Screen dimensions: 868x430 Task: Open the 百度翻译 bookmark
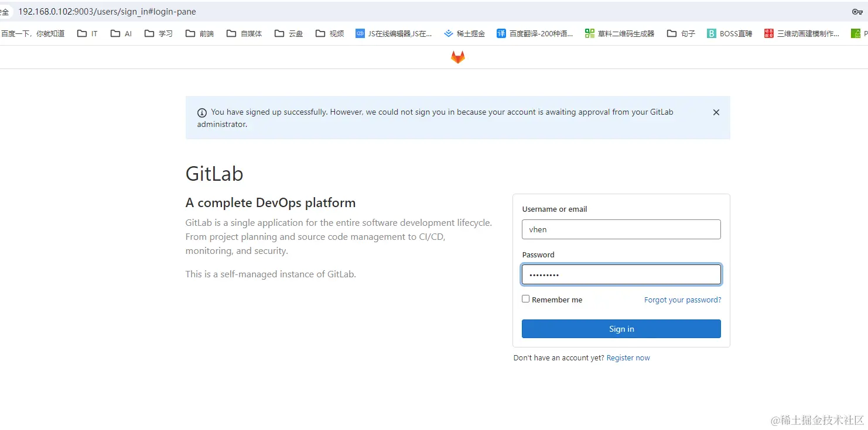535,33
